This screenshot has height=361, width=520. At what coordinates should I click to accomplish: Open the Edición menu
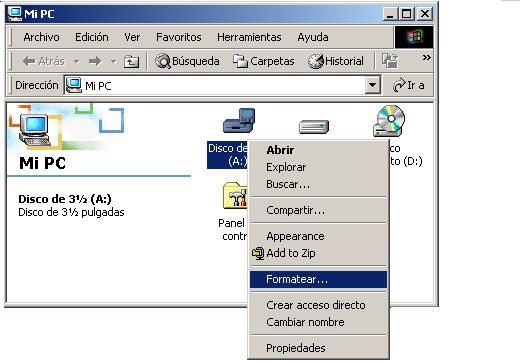point(92,37)
